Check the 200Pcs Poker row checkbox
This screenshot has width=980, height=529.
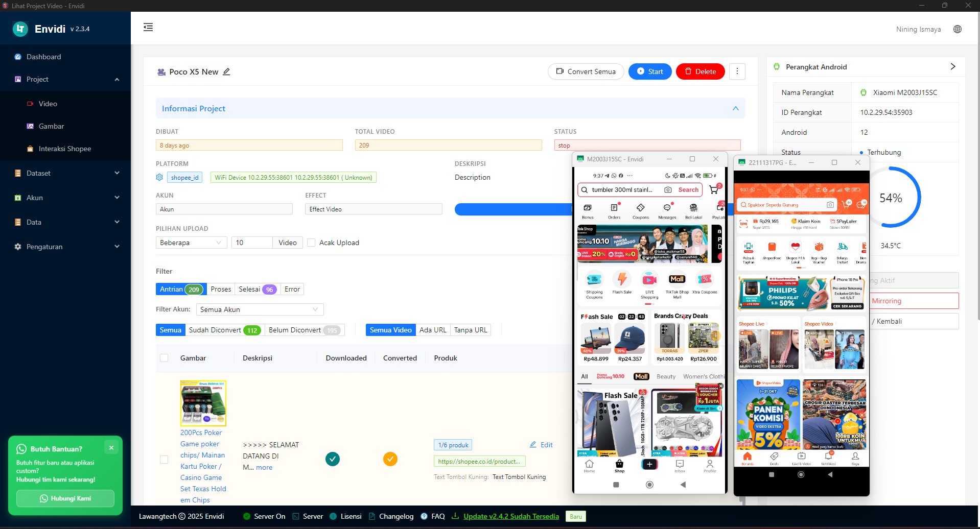coord(164,460)
